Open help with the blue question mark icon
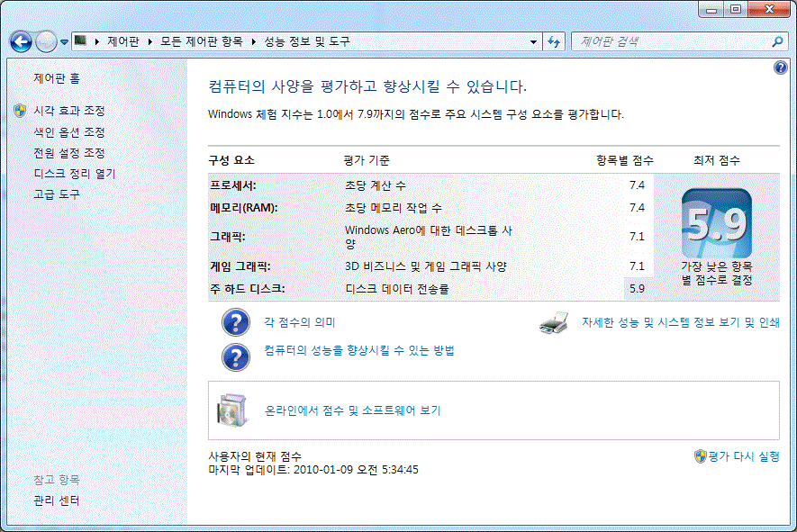Viewport: 797px width, 532px height. click(781, 68)
